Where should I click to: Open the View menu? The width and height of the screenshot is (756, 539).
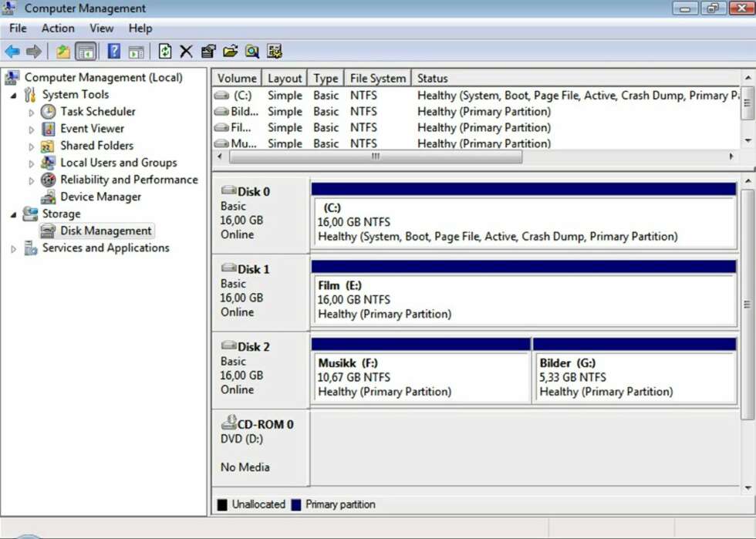[101, 29]
